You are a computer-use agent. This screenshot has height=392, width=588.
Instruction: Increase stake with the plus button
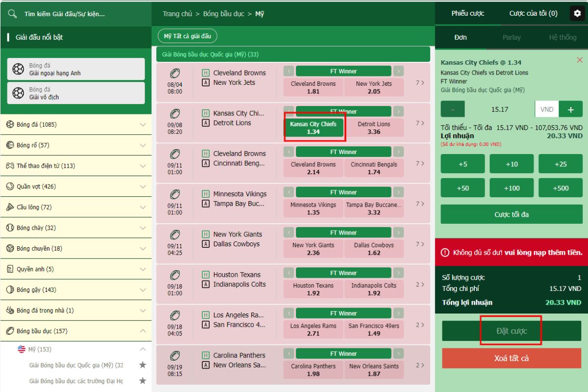[x=571, y=109]
